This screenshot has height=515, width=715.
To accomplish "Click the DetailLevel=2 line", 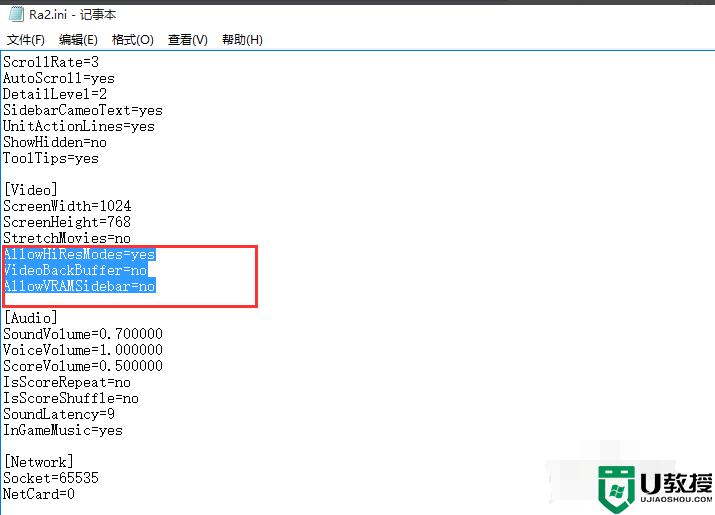I will 55,94.
